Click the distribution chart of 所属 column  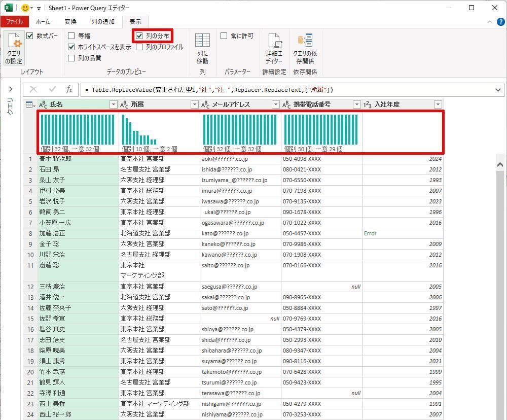(x=139, y=129)
